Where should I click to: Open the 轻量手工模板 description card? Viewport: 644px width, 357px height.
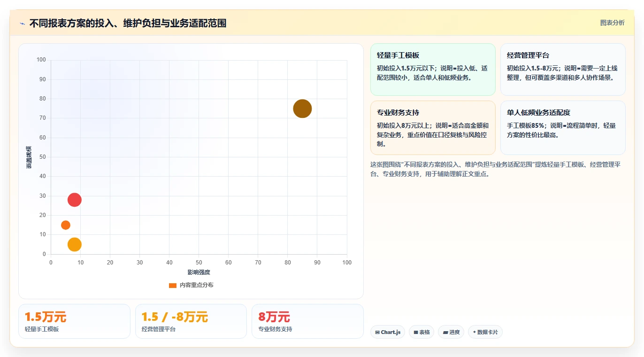[x=433, y=70]
